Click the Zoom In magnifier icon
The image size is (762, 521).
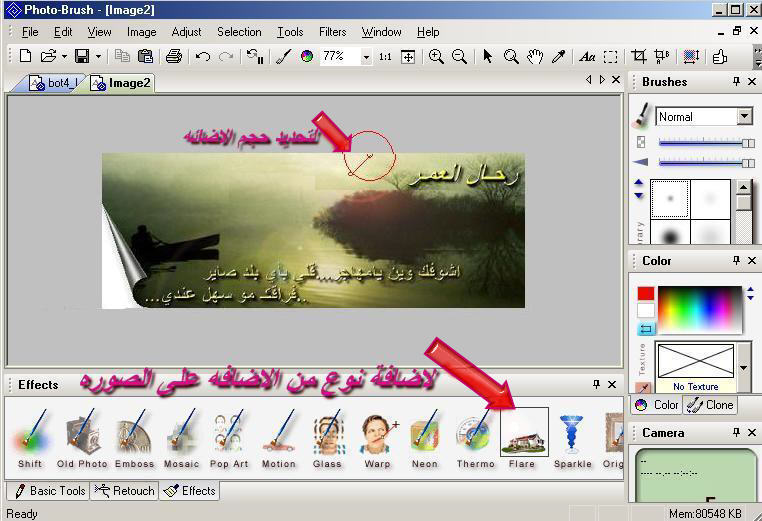coord(436,57)
